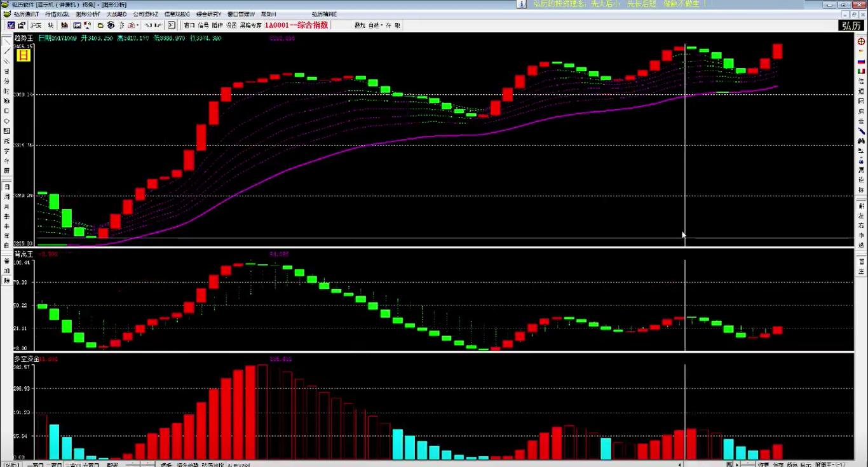
Task: Click the 指标 toolbar button
Action: 217,25
